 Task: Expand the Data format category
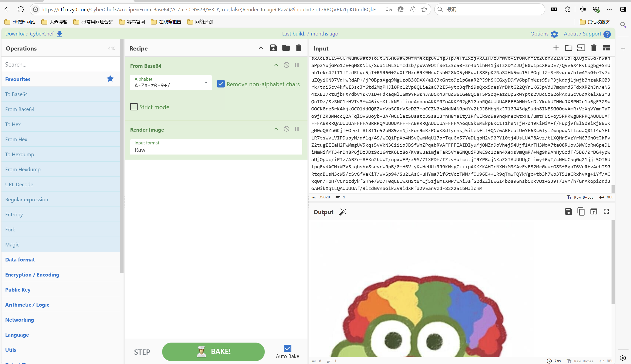(60, 259)
